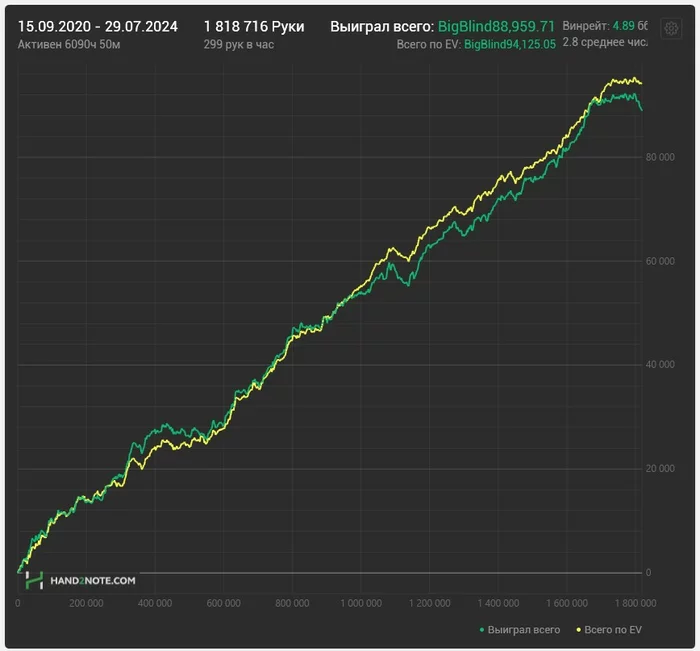Click the green legend dot for Выиграл всего

(x=482, y=630)
